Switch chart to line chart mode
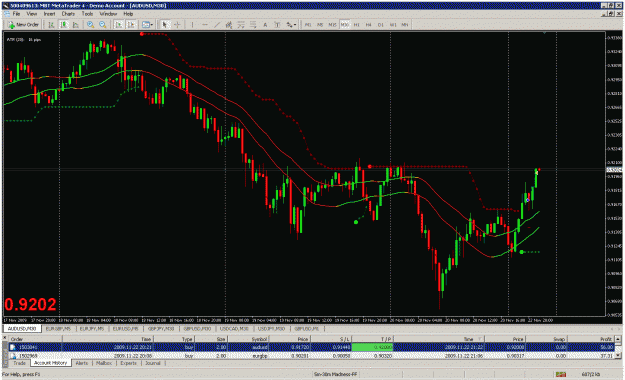 (76, 25)
